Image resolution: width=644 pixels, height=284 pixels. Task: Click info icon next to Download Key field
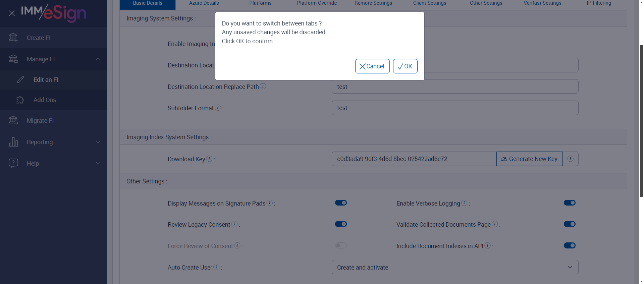tap(210, 159)
